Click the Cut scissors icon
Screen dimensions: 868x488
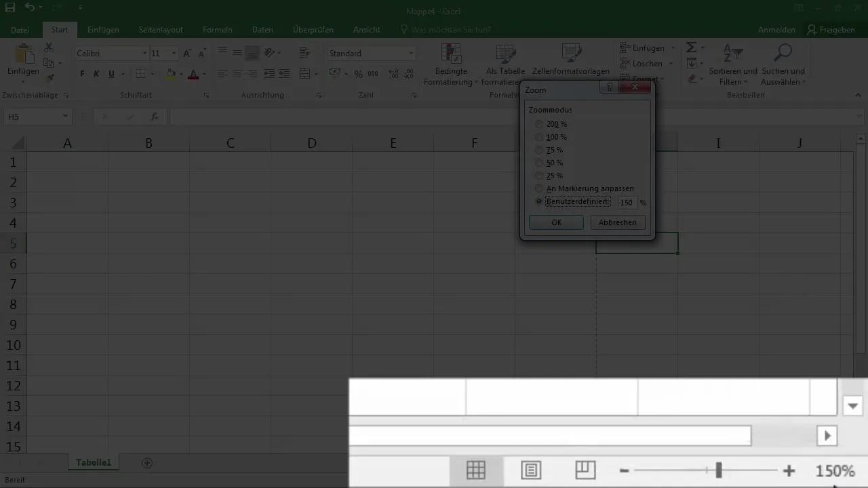[49, 47]
